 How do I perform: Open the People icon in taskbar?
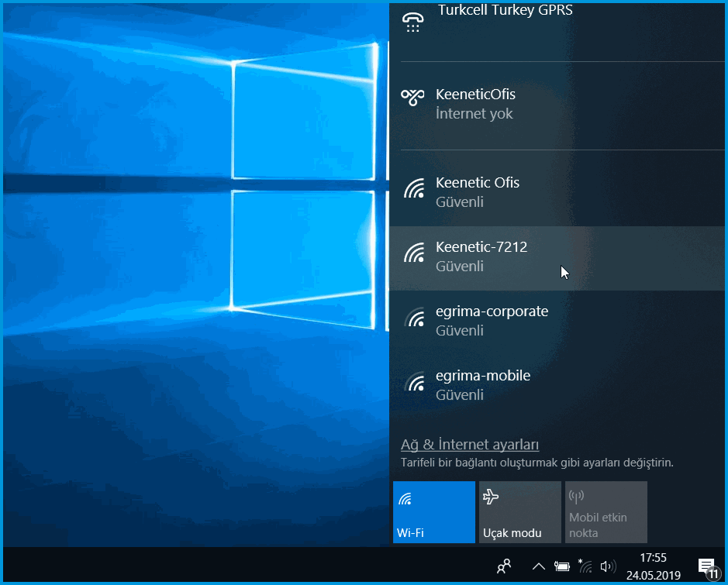tap(504, 566)
